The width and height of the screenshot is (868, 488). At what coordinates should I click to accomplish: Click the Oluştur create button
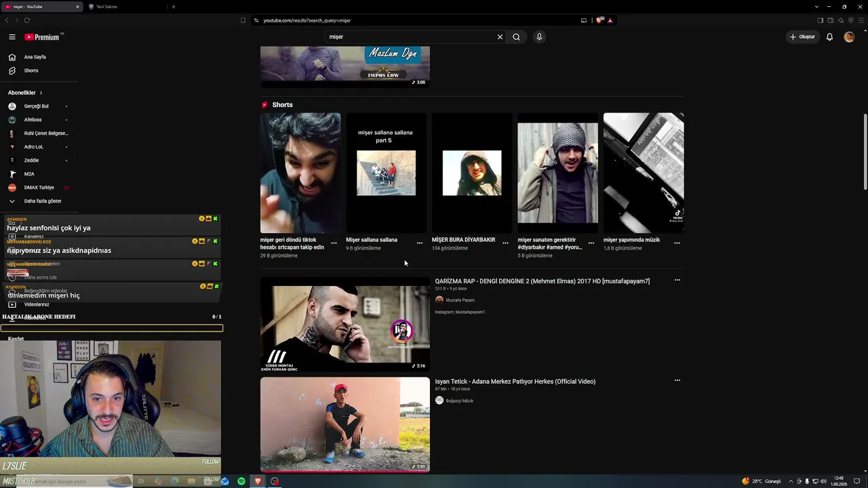(802, 37)
